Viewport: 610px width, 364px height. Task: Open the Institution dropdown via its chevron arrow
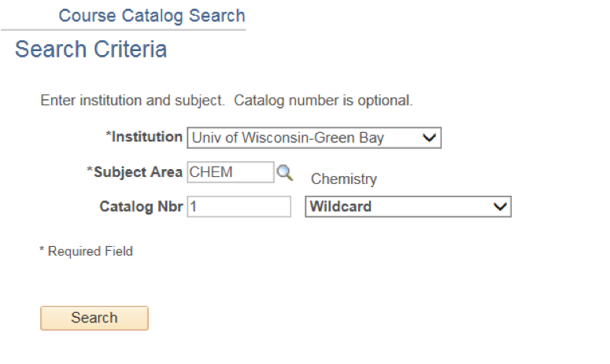tap(429, 138)
